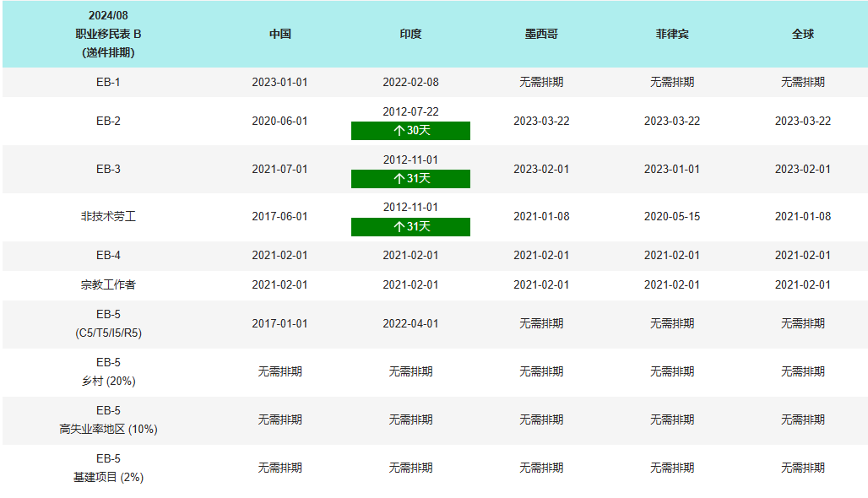The image size is (868, 498).
Task: Click EB-2 global date 2023-03-22
Action: [x=802, y=121]
